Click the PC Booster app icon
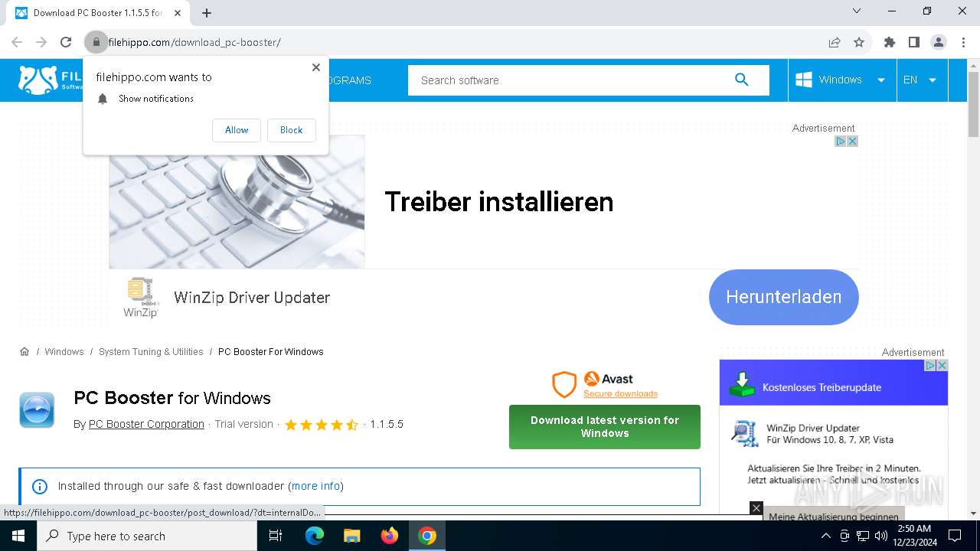The image size is (980, 551). point(37,410)
